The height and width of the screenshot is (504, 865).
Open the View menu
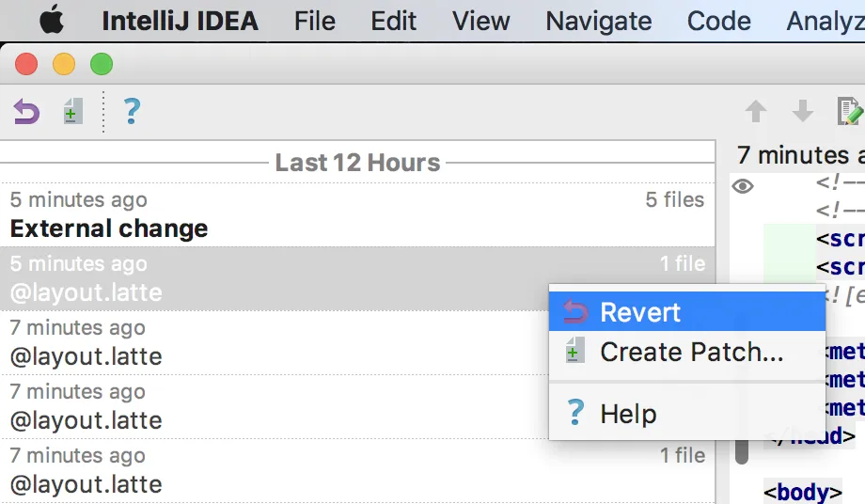coord(481,21)
